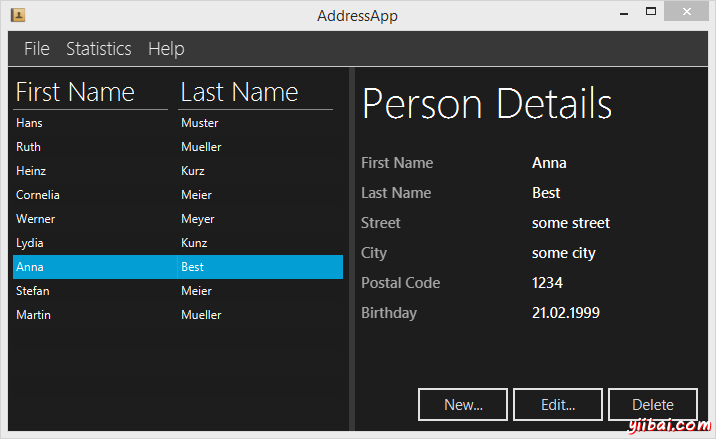Select the Lydia Kunz row
Screen dimensions: 716x439
177,243
